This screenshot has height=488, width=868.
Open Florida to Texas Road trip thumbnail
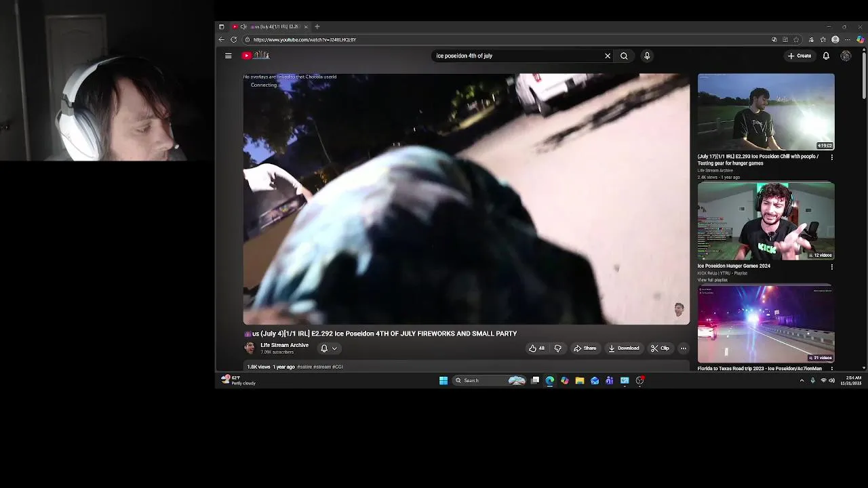[x=766, y=324]
